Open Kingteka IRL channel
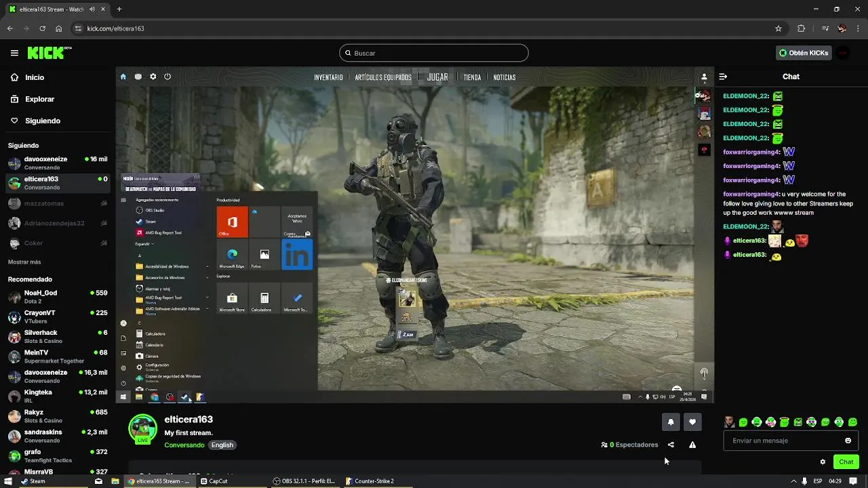868x488 pixels. coord(58,396)
